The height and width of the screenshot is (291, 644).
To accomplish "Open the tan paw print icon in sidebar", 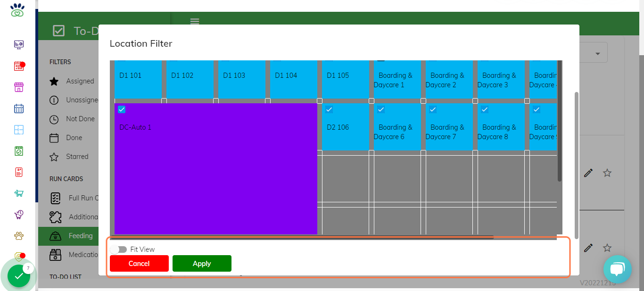I will click(19, 236).
